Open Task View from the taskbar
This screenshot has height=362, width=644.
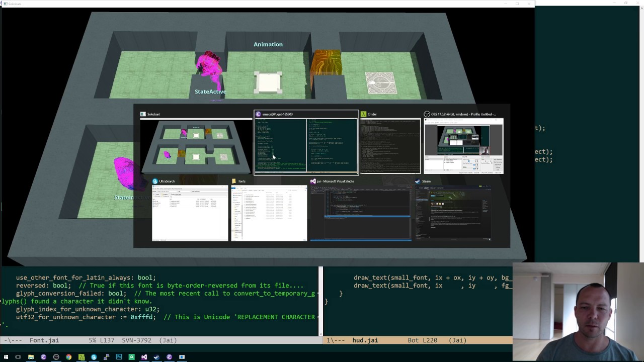click(x=18, y=357)
